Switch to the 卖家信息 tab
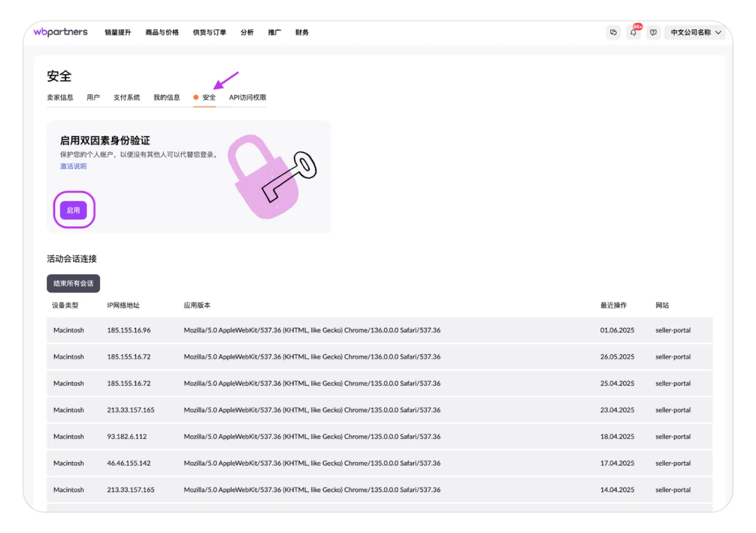Screen dimensions: 756x533 pyautogui.click(x=60, y=97)
